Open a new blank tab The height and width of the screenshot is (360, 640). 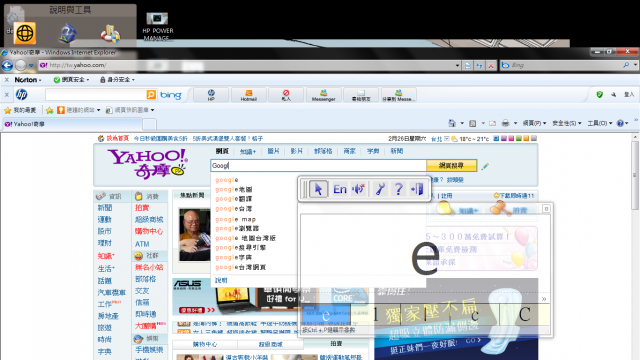[x=149, y=124]
